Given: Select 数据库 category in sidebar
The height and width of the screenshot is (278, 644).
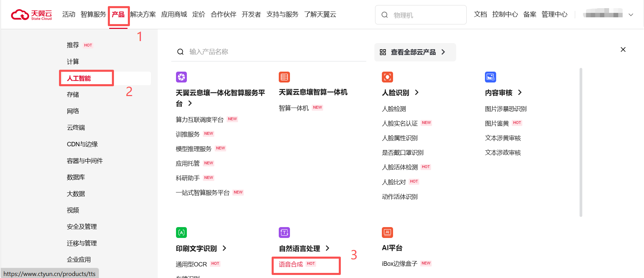Looking at the screenshot, I should tap(76, 177).
